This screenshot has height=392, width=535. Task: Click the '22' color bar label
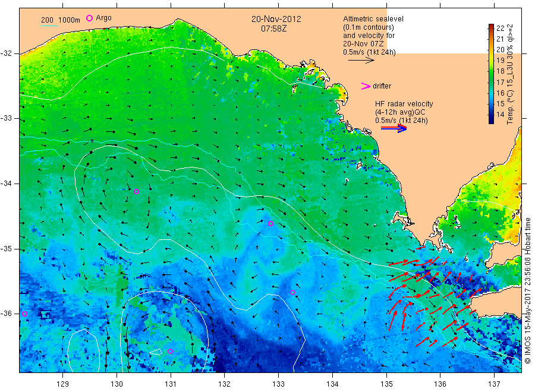[500, 29]
